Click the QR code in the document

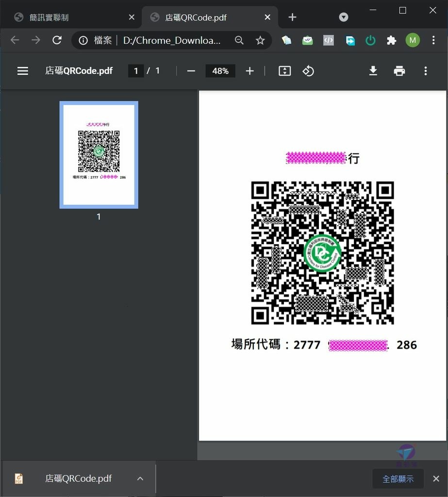[322, 253]
